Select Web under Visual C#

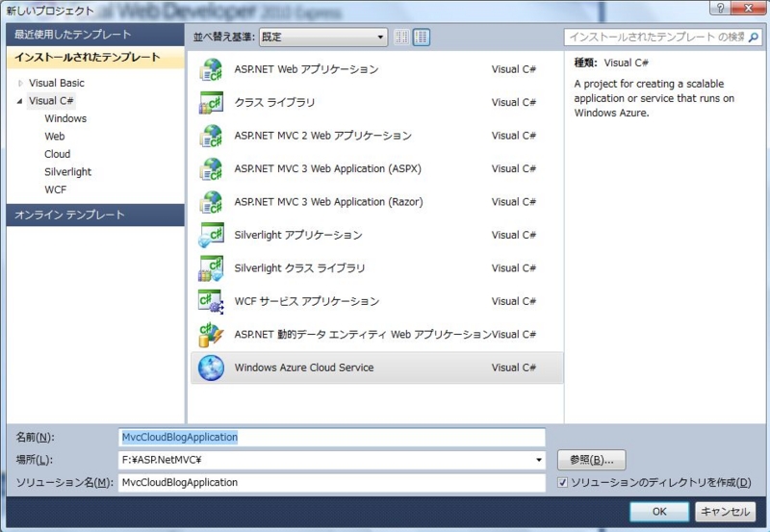(55, 137)
